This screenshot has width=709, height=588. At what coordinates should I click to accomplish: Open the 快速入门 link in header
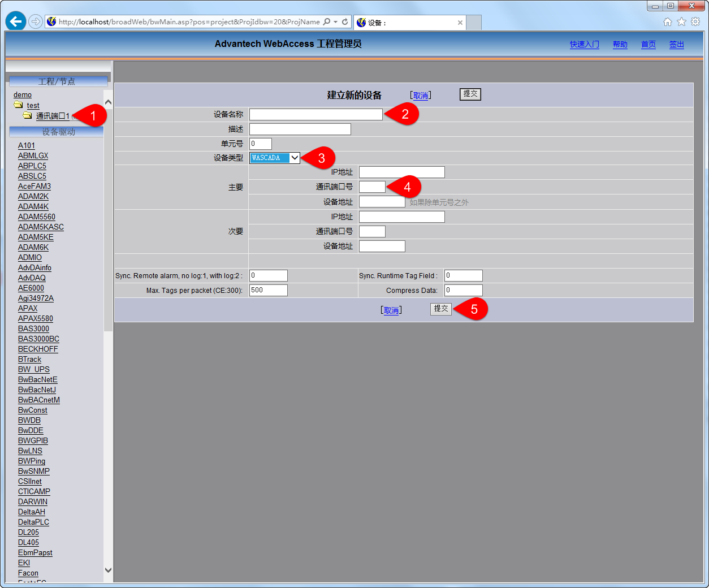(x=584, y=45)
